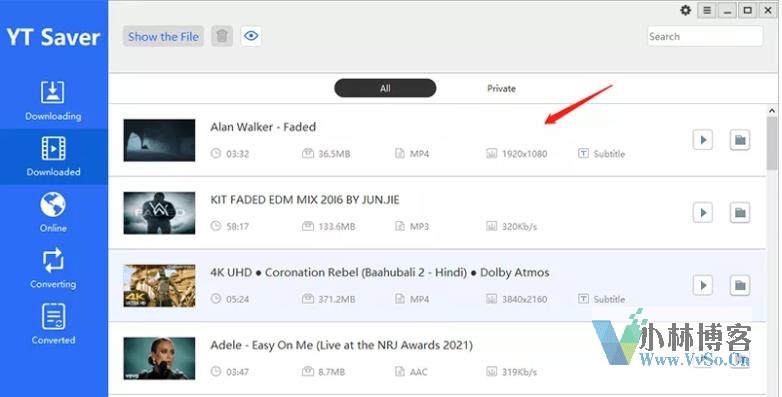Click the 319Kb/s bitrate value
The height and width of the screenshot is (397, 782).
pyautogui.click(x=519, y=372)
